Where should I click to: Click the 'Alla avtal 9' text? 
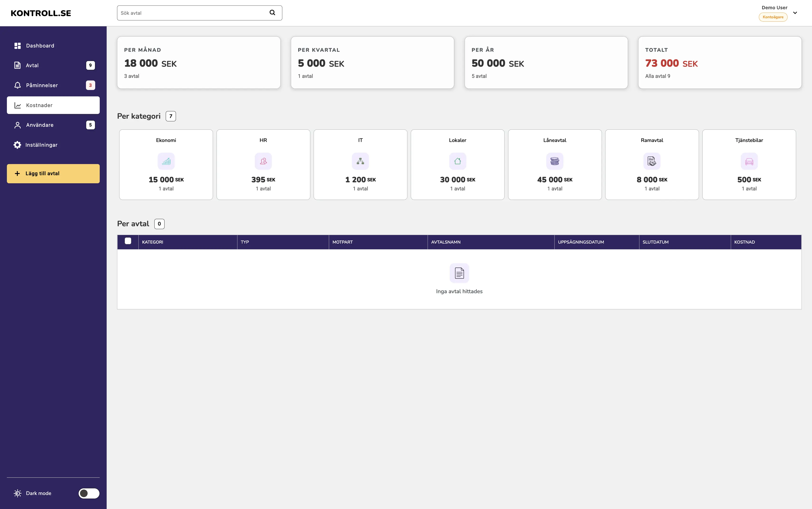point(657,76)
